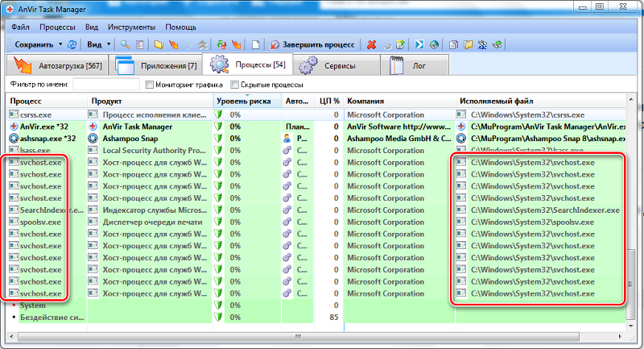This screenshot has width=644, height=349.
Task: Click the gear icon in spoolsv.exe autostart column
Action: click(287, 222)
